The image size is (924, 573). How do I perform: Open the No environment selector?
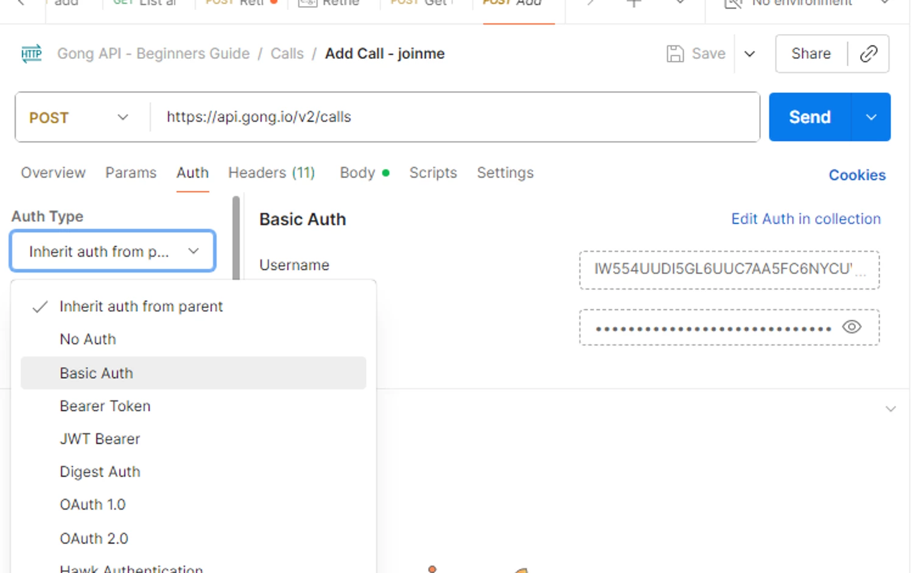(x=807, y=3)
